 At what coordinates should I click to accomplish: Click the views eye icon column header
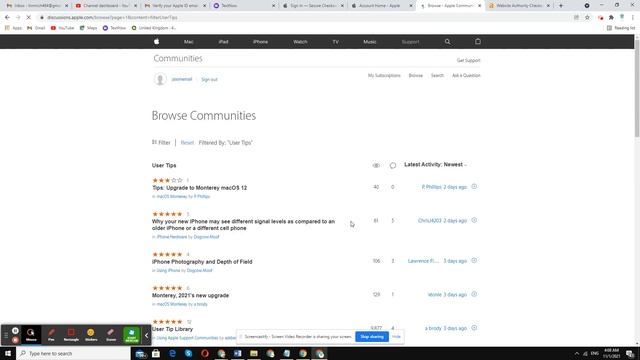[x=376, y=165]
